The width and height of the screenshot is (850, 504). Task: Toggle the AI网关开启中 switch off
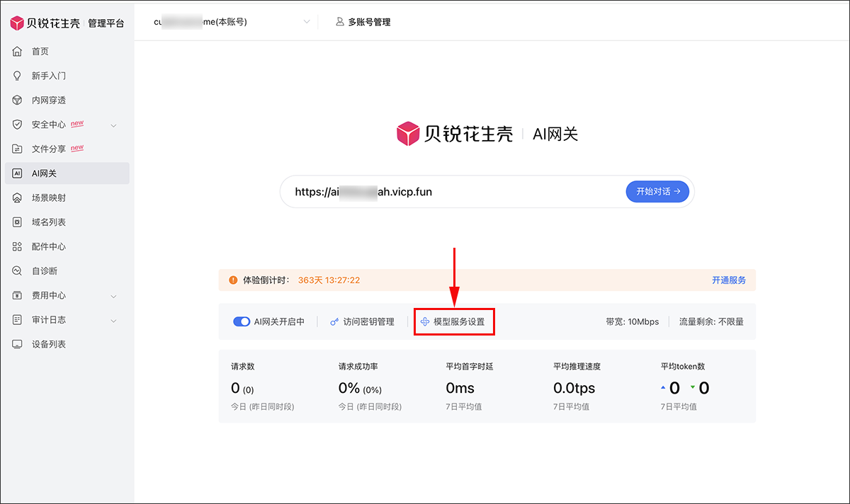click(242, 322)
